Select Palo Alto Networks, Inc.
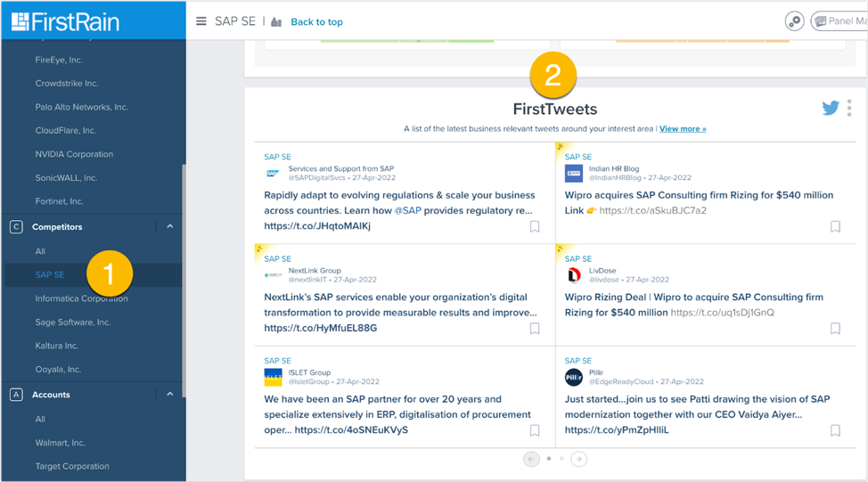This screenshot has width=868, height=482. click(81, 107)
